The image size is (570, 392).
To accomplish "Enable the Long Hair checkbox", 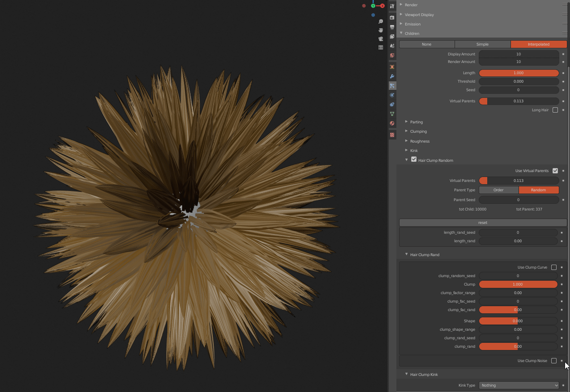I will tap(555, 110).
